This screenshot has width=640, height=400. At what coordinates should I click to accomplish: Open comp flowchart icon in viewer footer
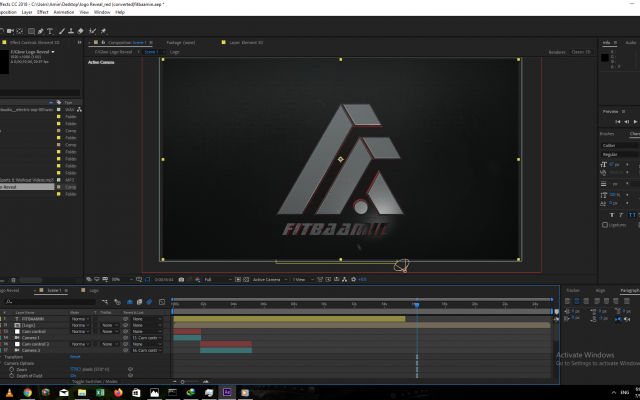(344, 280)
